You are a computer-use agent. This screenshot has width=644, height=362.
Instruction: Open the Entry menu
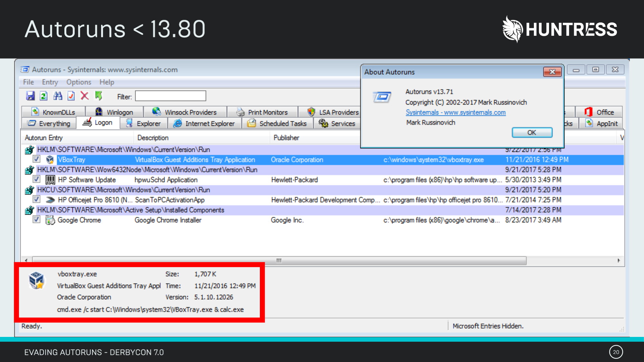pyautogui.click(x=50, y=82)
